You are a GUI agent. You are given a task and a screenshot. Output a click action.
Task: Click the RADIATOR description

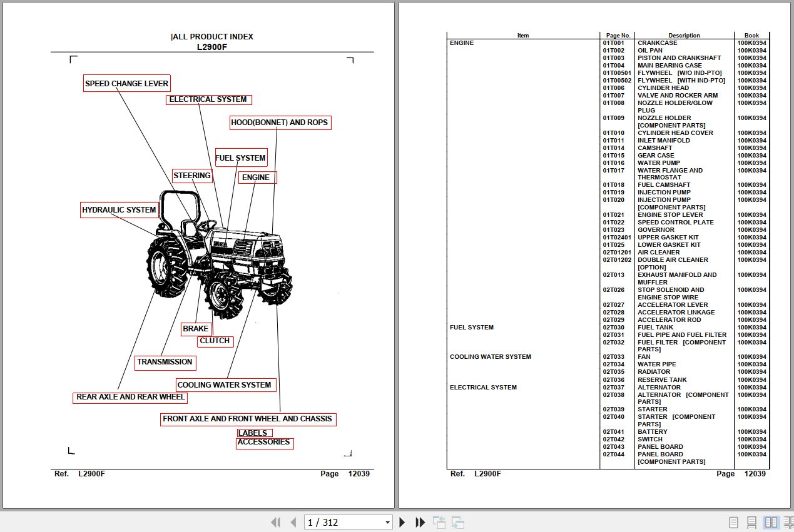(654, 372)
